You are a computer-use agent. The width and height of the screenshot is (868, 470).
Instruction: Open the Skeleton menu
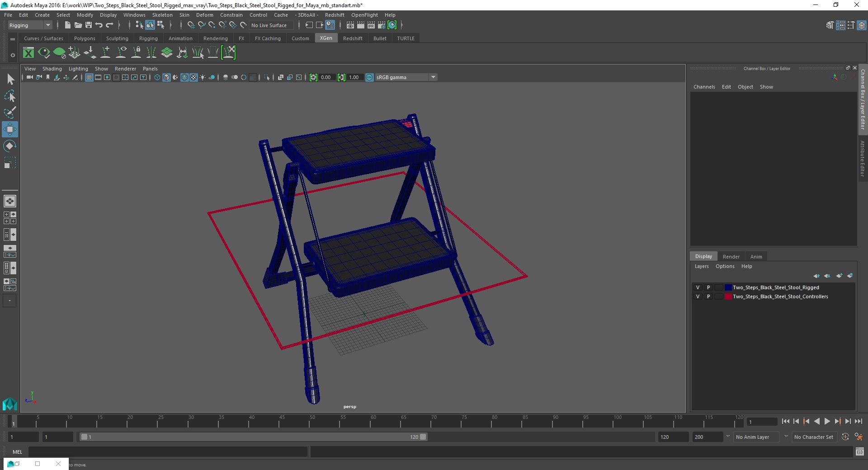[162, 15]
